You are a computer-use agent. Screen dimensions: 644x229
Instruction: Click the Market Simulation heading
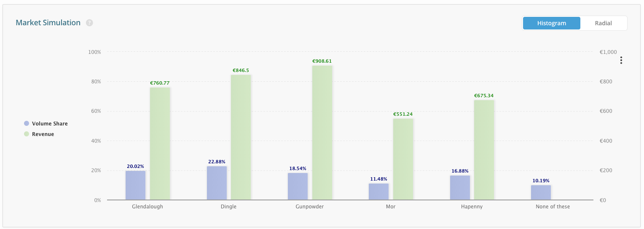[x=48, y=23]
